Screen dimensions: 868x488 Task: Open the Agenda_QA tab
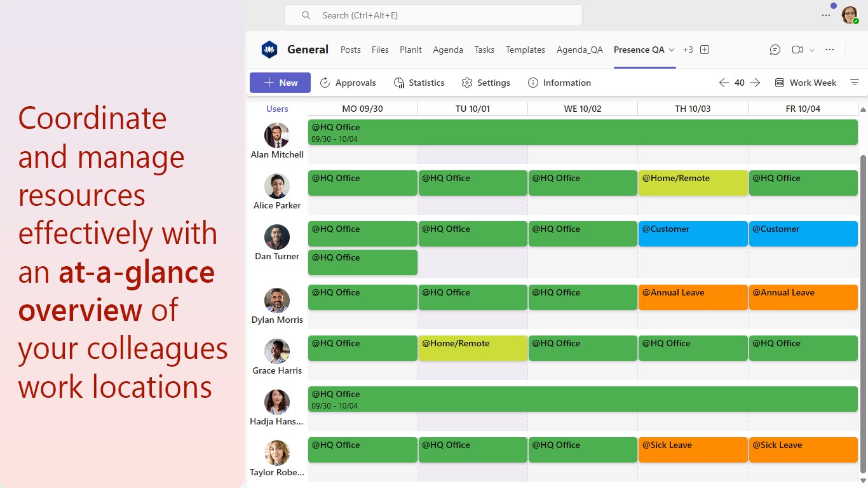[580, 50]
